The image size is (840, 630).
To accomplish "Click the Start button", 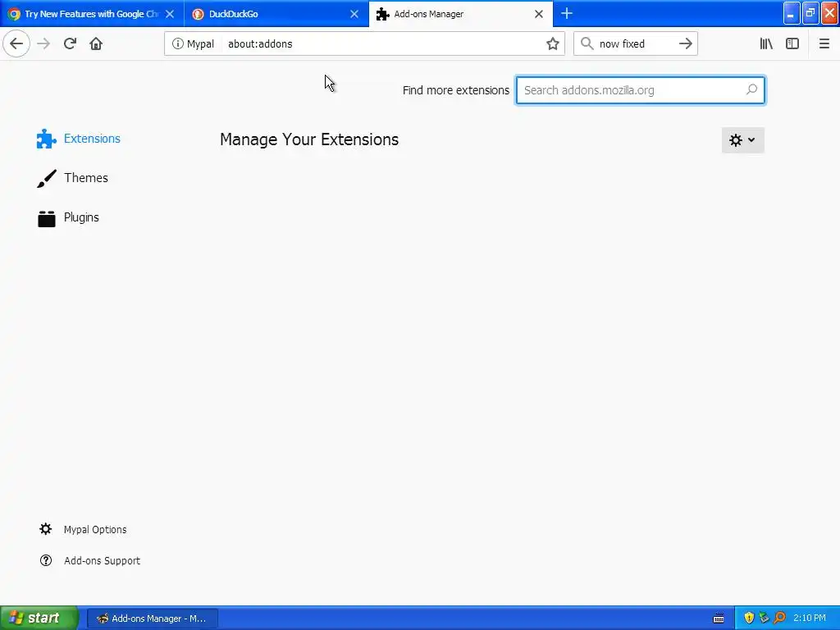I will (39, 619).
